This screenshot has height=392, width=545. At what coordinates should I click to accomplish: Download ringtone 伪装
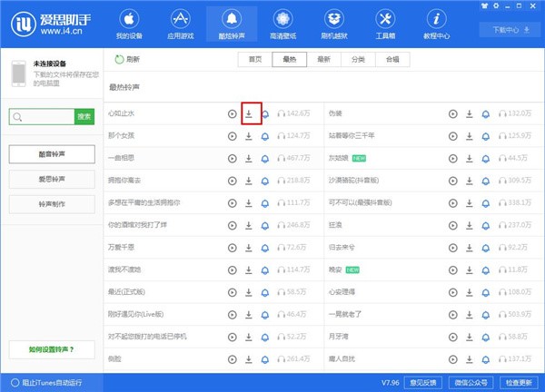[x=470, y=113]
